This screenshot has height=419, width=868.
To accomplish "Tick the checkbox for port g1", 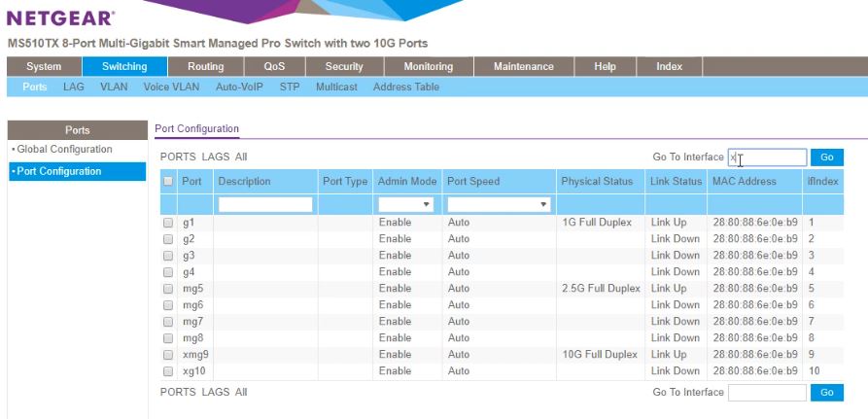I will [x=168, y=223].
